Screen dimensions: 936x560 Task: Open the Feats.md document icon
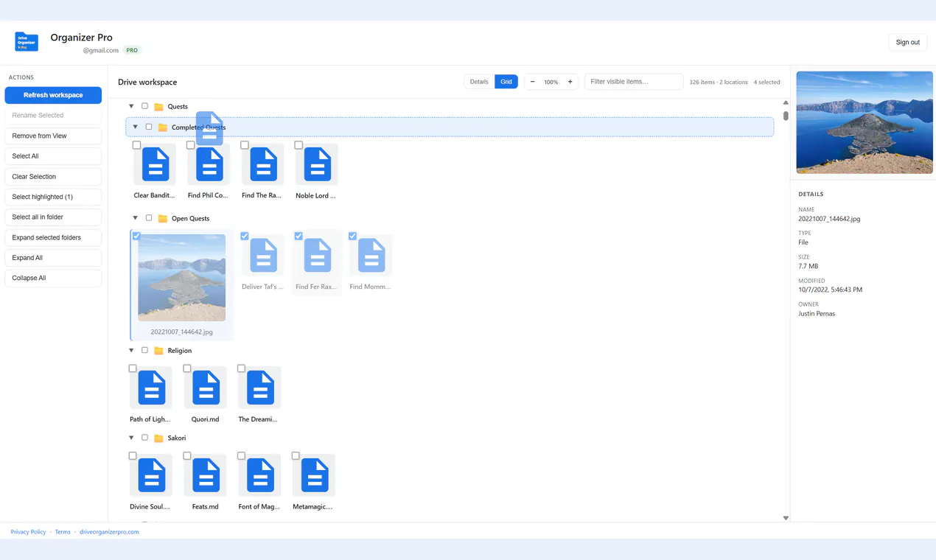coord(206,475)
